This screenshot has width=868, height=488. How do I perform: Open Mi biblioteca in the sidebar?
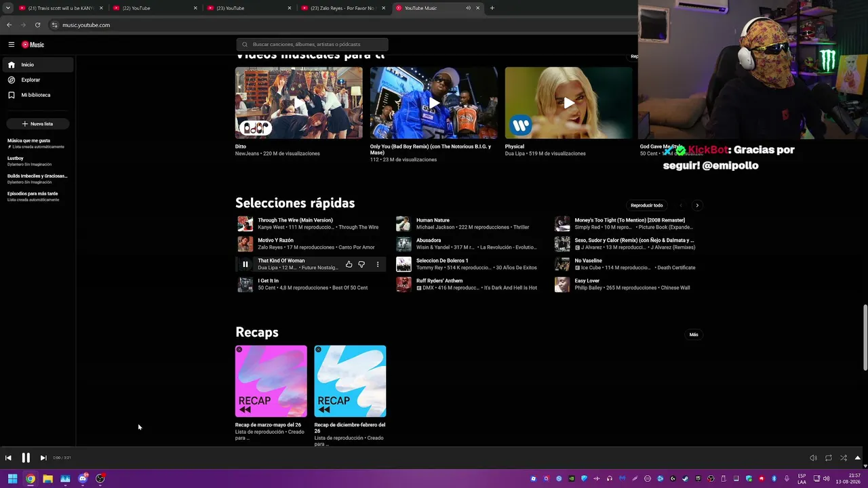click(37, 95)
